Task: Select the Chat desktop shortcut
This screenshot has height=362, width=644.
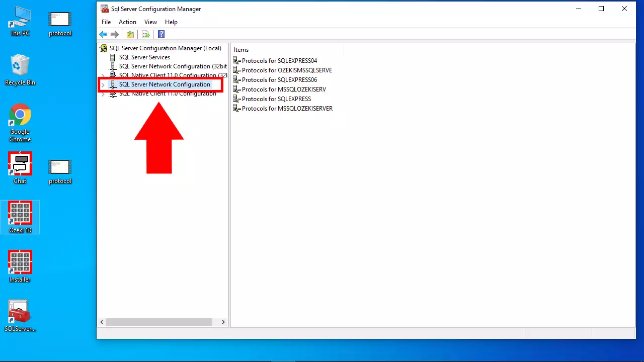Action: click(x=20, y=168)
